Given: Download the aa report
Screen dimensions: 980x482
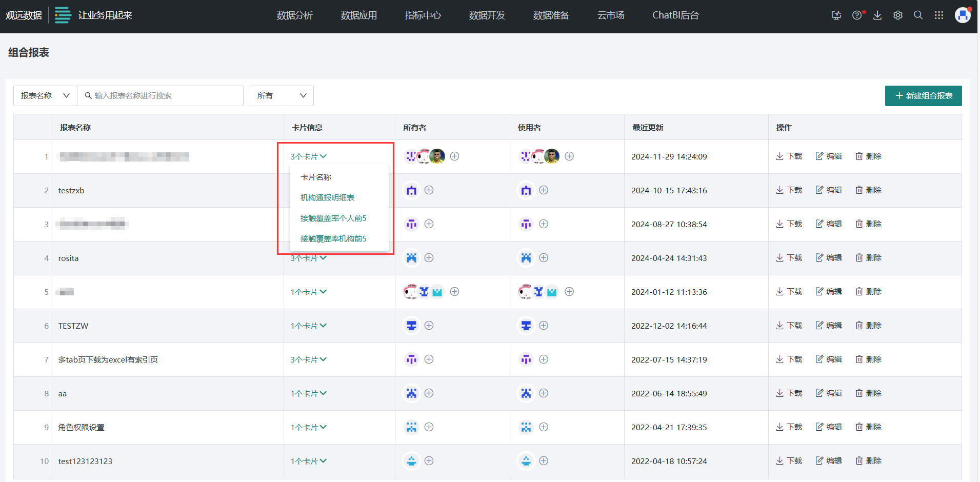Looking at the screenshot, I should [x=789, y=393].
